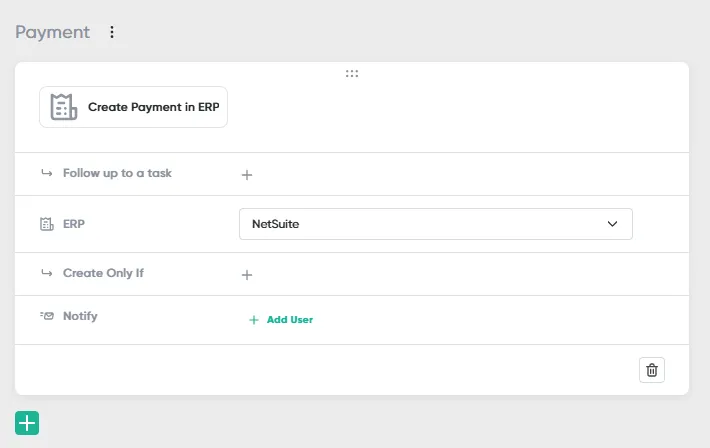Add a follow up task with plus
This screenshot has height=448, width=710.
point(247,175)
